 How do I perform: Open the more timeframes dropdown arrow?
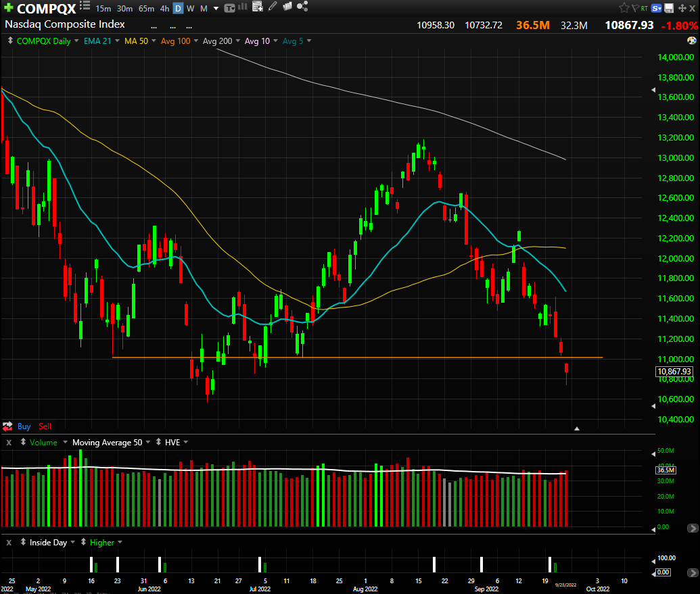pyautogui.click(x=216, y=9)
